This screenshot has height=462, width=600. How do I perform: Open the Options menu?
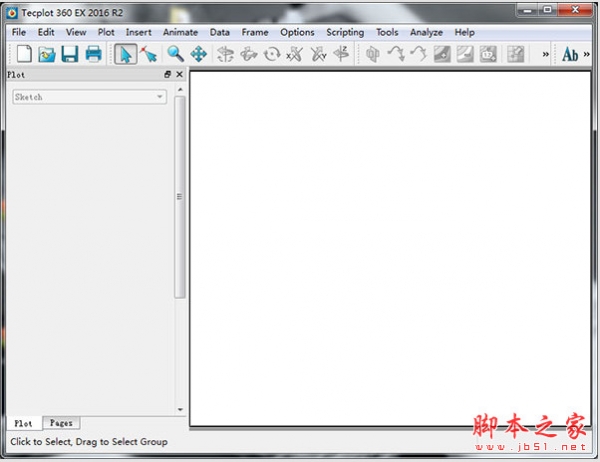pos(297,32)
